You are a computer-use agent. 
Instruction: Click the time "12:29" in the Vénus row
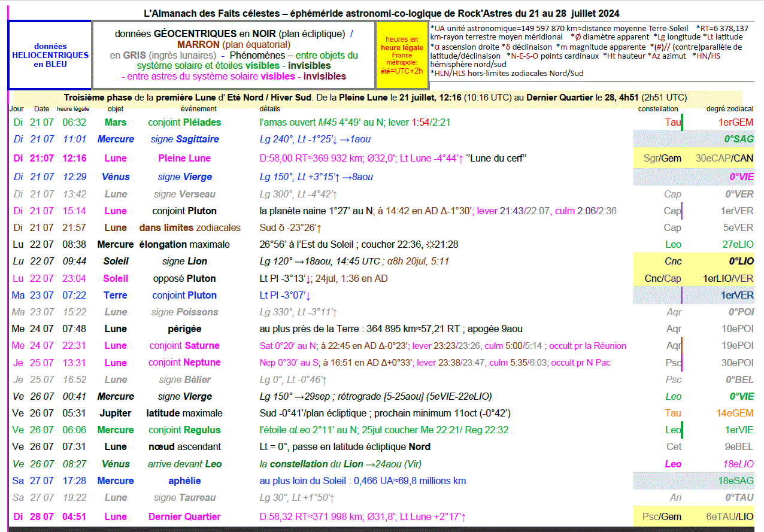point(75,177)
